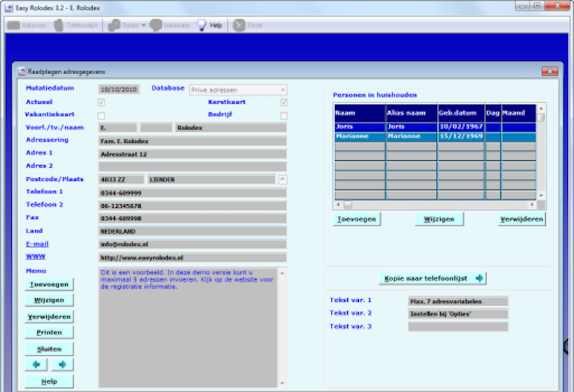Click household table scroll left arrow
This screenshot has height=392, width=574.
[338, 204]
